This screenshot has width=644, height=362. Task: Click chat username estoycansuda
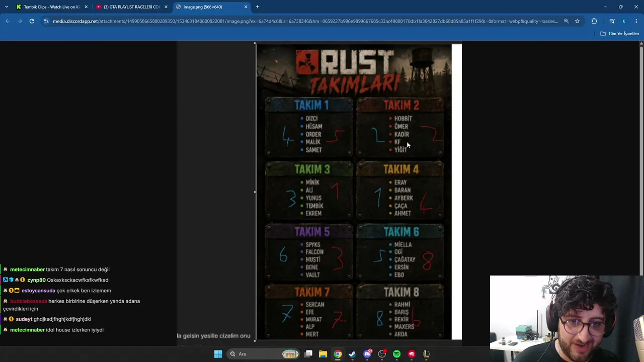pyautogui.click(x=38, y=291)
